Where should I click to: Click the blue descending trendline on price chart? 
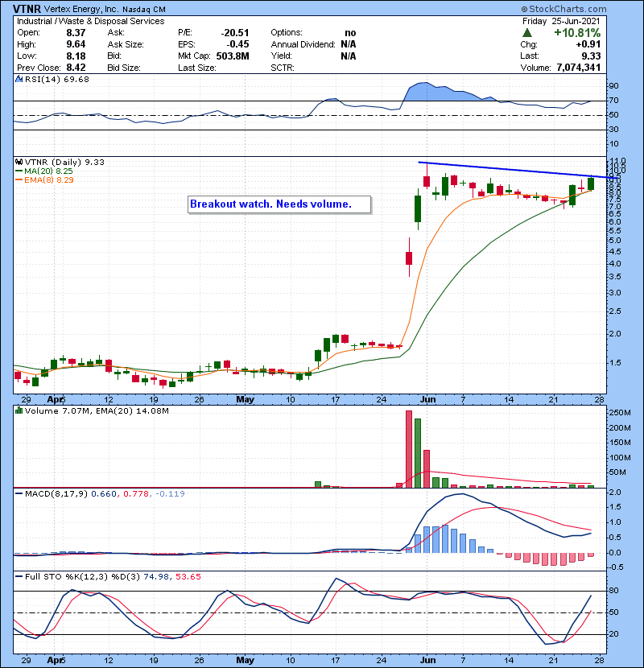(517, 170)
